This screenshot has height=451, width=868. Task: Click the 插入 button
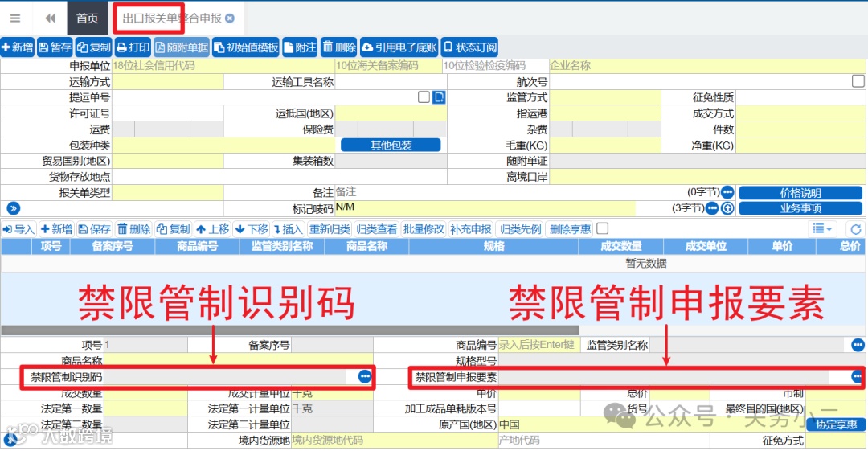point(287,229)
